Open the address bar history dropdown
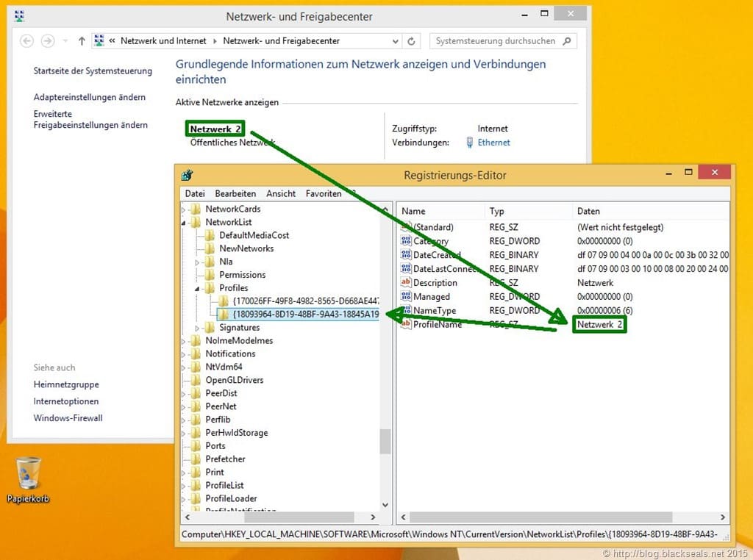This screenshot has height=560, width=753. point(395,41)
